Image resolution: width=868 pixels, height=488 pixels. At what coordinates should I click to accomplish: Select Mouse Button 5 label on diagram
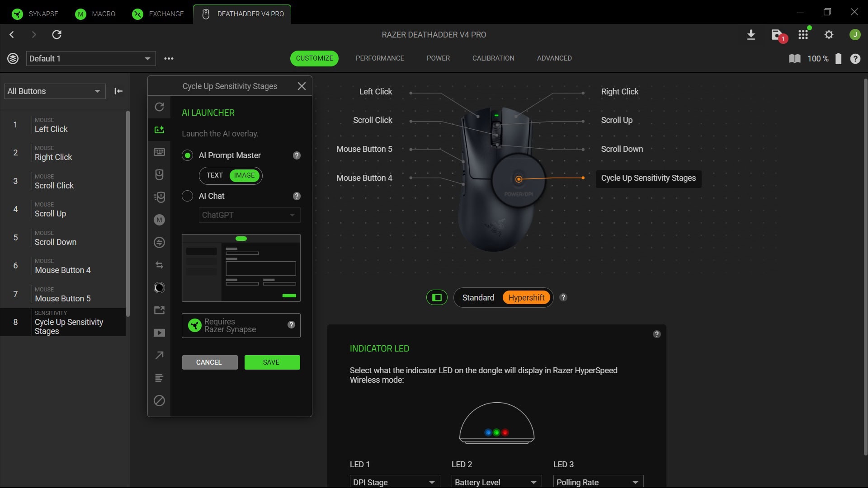(x=364, y=149)
